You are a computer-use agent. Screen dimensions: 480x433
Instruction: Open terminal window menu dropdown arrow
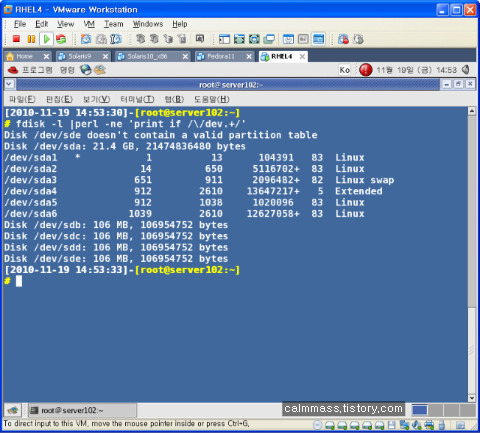[9, 84]
